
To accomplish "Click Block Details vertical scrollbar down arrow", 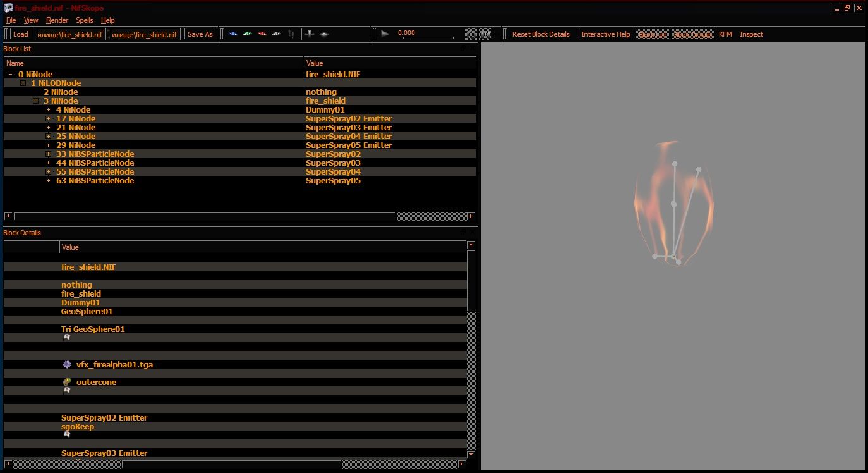I will 471,454.
